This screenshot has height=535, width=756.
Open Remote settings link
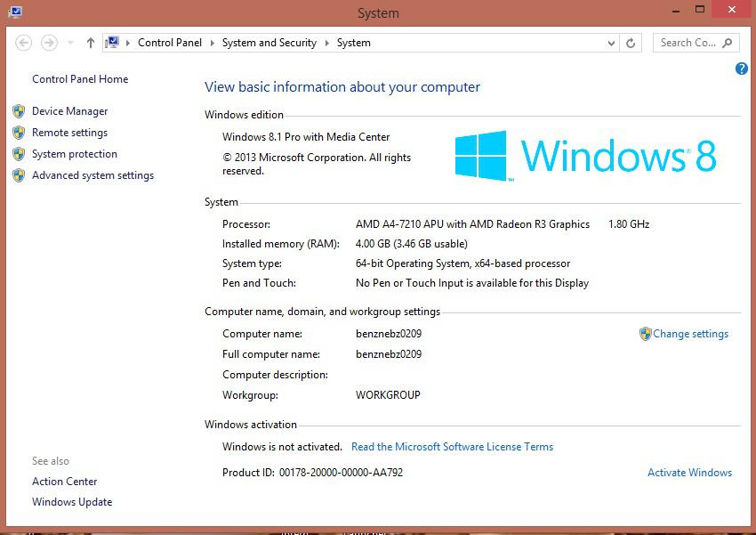[70, 132]
